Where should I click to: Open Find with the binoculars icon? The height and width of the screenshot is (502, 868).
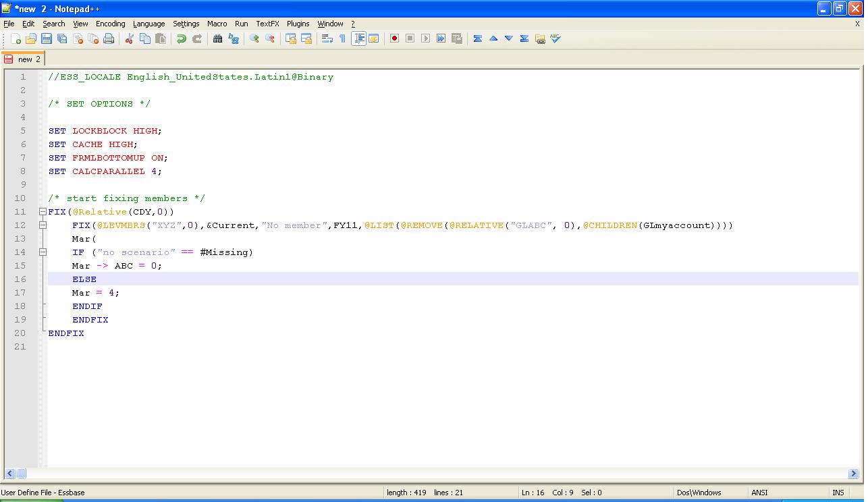coord(217,38)
